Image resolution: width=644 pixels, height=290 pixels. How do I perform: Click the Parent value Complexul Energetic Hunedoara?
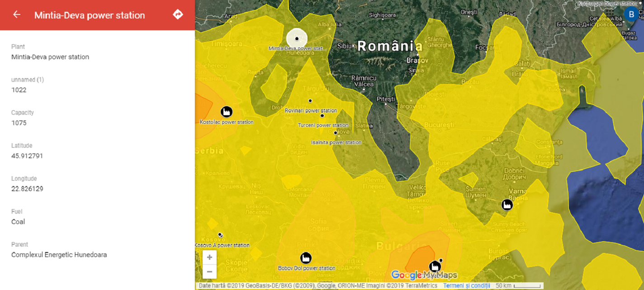coord(59,255)
